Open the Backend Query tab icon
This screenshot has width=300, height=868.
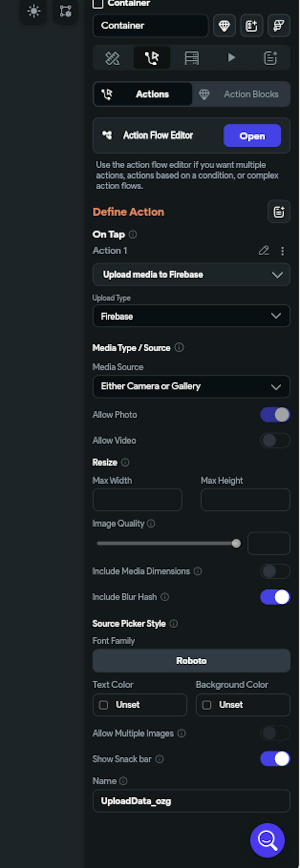[191, 58]
